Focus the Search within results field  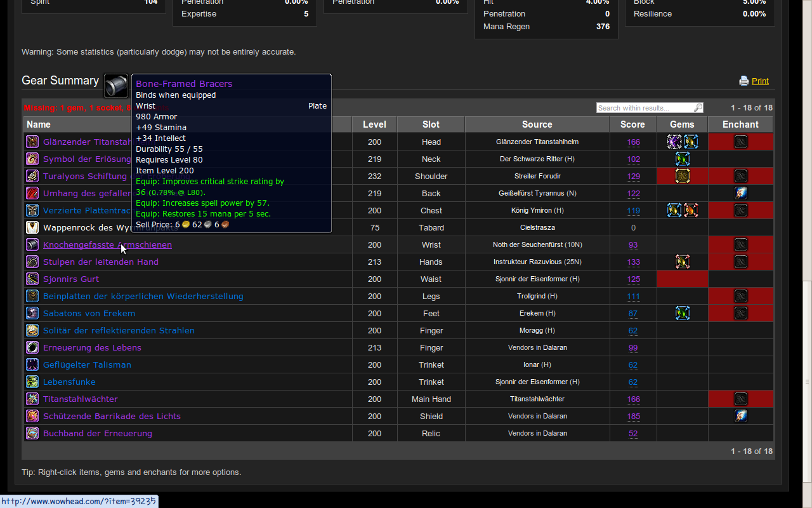[644, 108]
